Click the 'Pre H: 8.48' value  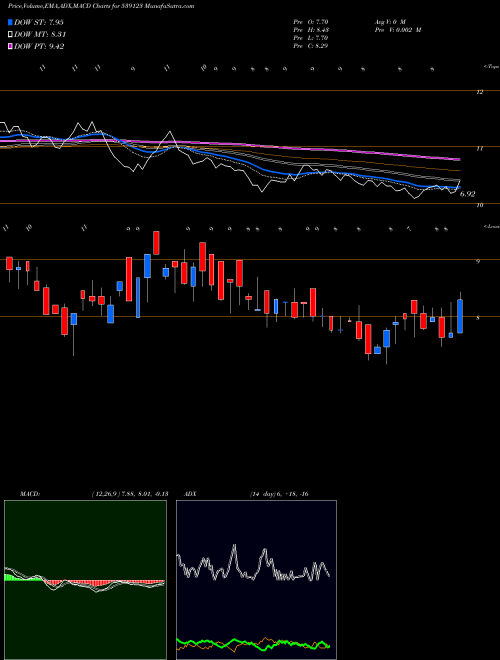click(x=311, y=30)
